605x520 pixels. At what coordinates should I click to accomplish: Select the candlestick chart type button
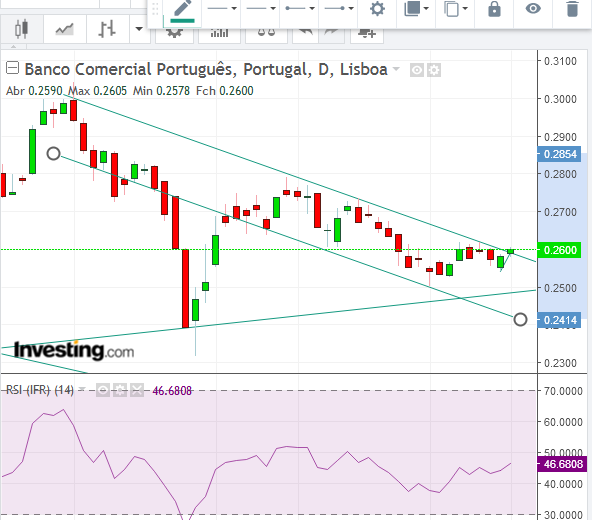pyautogui.click(x=21, y=29)
